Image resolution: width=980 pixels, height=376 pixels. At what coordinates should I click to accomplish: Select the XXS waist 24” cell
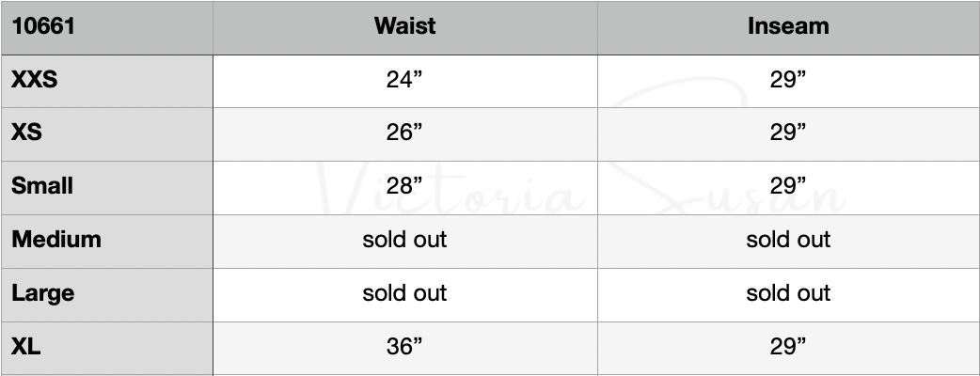tap(404, 80)
